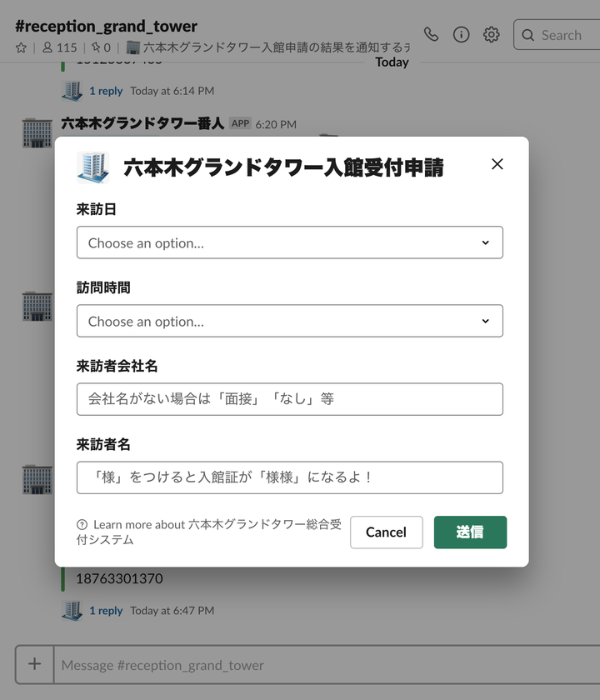
Task: Open the 1 reply thread at 6:47 PM
Action: point(106,610)
